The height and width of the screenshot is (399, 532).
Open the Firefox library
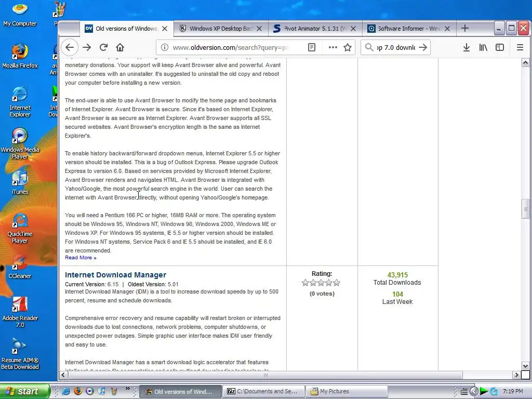coord(483,47)
